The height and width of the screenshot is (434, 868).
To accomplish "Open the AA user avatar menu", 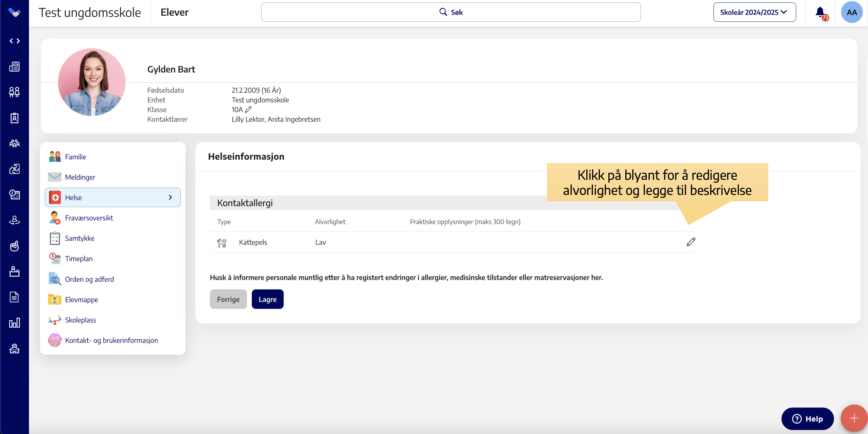I will pyautogui.click(x=851, y=12).
